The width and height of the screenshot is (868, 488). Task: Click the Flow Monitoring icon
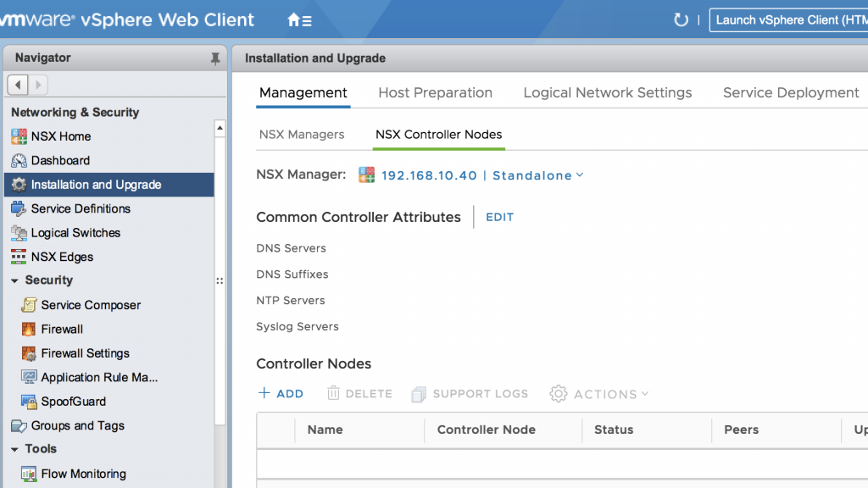tap(29, 474)
